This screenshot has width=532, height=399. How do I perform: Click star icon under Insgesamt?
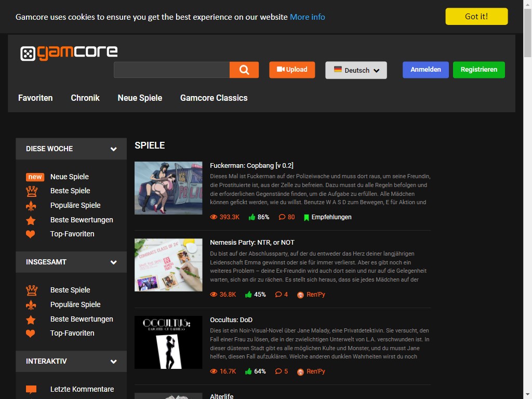[x=31, y=320]
